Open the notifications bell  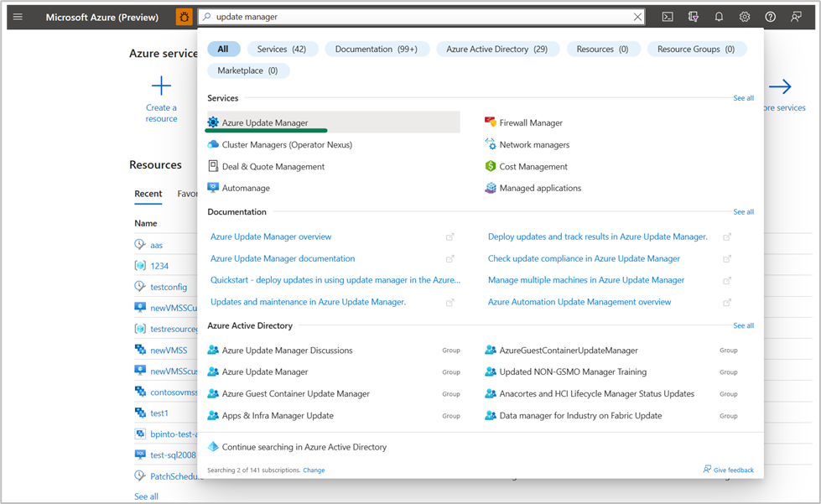tap(719, 17)
